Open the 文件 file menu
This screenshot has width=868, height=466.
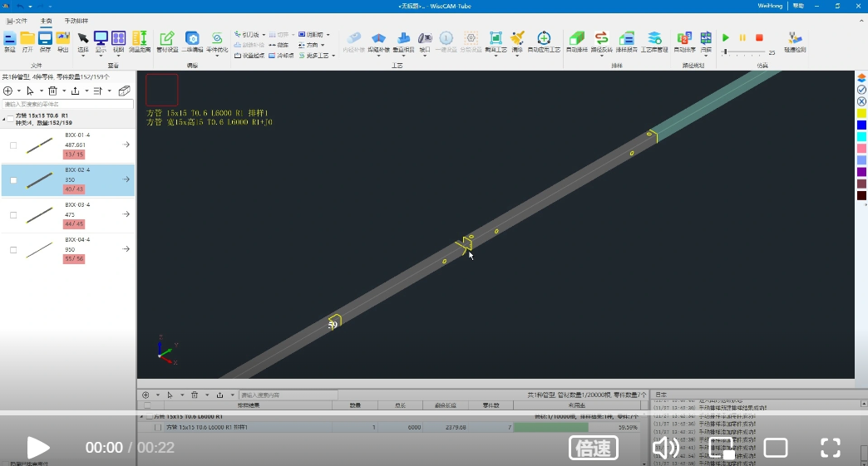17,20
